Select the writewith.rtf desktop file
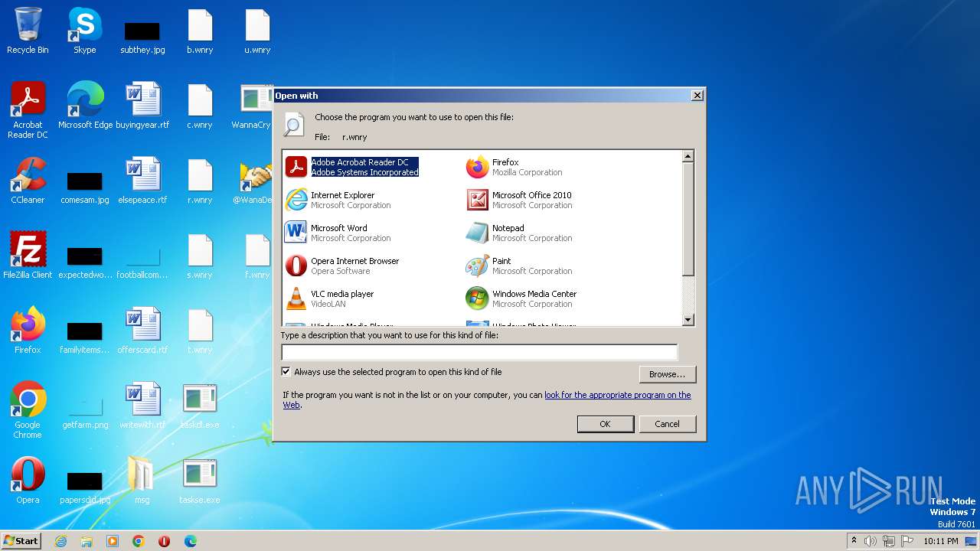 click(x=142, y=406)
